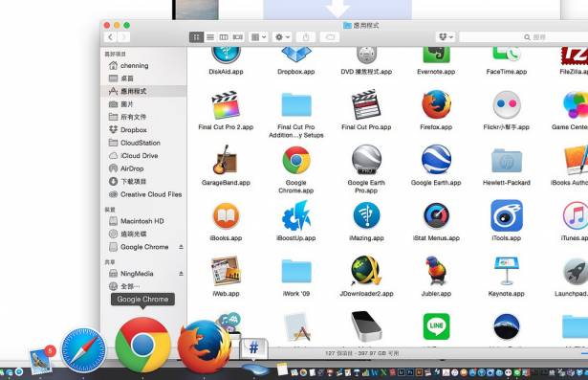
Task: Open Final Cut Pro.app icon
Action: click(x=366, y=105)
